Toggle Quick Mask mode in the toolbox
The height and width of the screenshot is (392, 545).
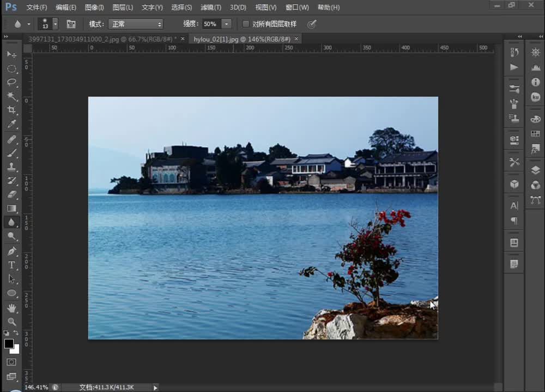tap(11, 362)
